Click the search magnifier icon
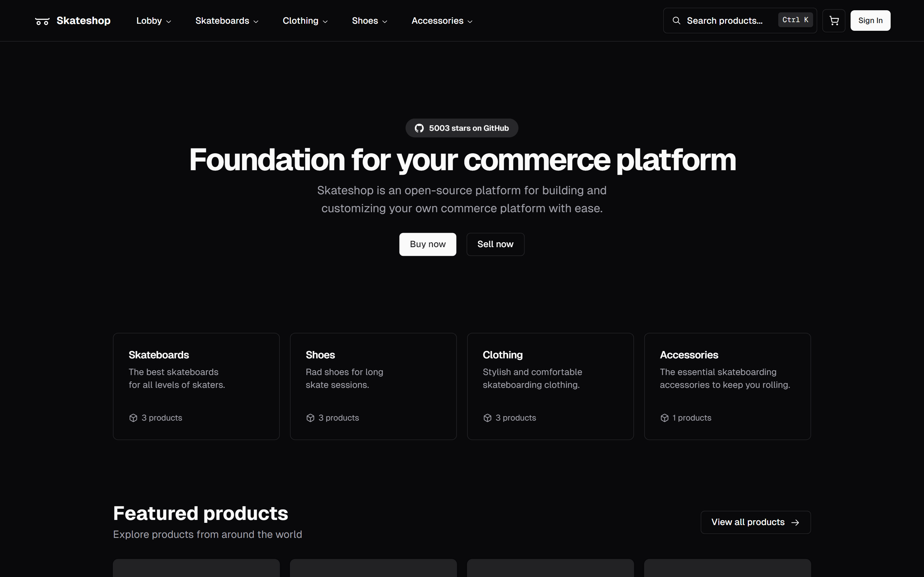 click(x=677, y=21)
